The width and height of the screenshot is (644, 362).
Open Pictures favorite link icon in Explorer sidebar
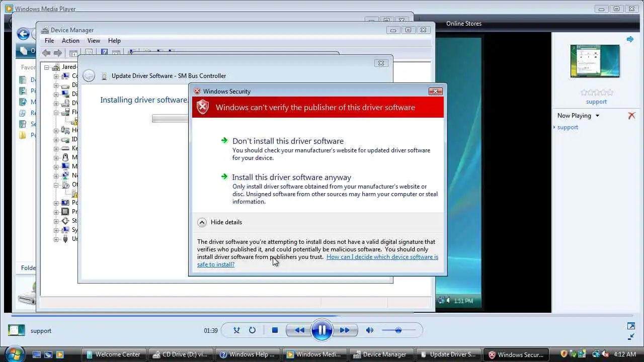click(x=23, y=91)
